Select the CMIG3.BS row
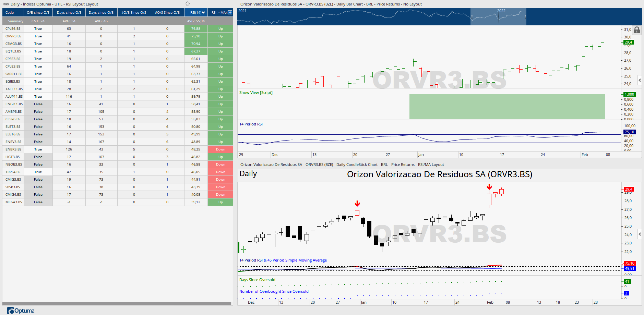644x315 pixels. pyautogui.click(x=118, y=180)
